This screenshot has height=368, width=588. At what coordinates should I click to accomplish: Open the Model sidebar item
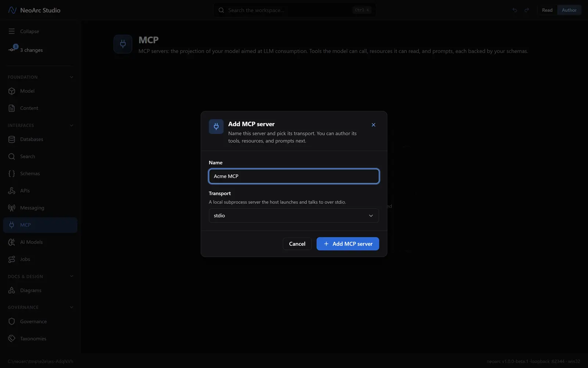(40, 91)
